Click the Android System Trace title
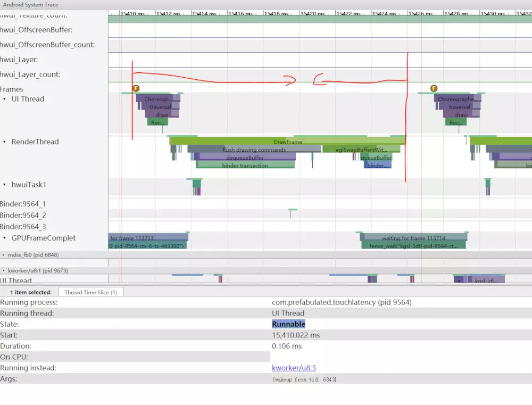The width and height of the screenshot is (532, 405). (x=30, y=5)
